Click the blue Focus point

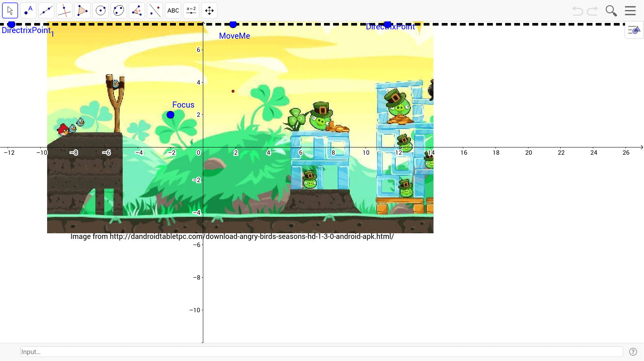tap(170, 115)
